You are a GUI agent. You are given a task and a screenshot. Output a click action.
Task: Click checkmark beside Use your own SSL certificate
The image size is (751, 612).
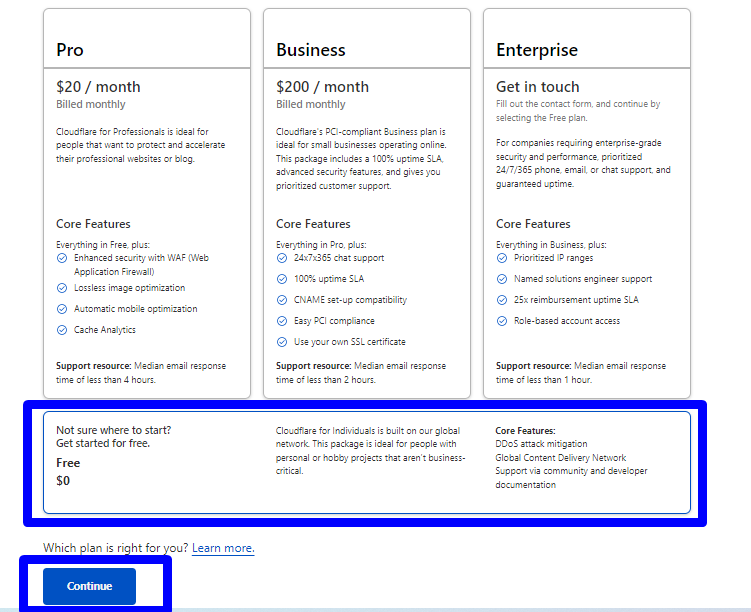point(282,342)
